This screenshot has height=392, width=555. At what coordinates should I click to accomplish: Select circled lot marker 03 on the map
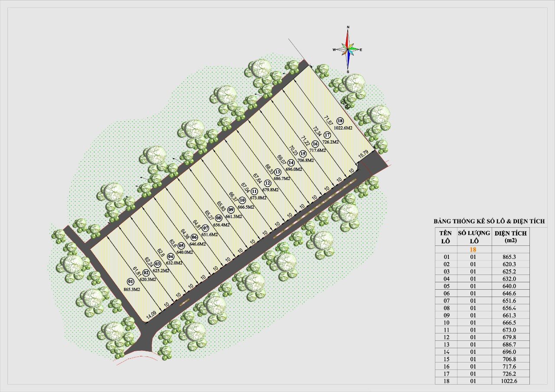(158, 264)
